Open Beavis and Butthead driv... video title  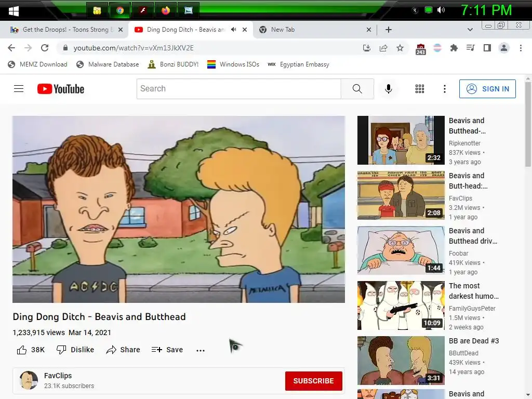pos(473,236)
